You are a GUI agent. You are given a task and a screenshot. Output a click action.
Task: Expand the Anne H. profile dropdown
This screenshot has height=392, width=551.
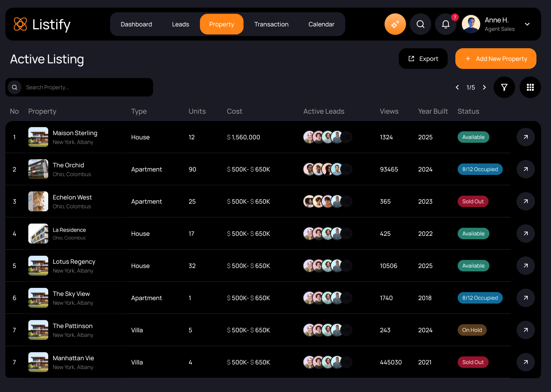pos(527,24)
